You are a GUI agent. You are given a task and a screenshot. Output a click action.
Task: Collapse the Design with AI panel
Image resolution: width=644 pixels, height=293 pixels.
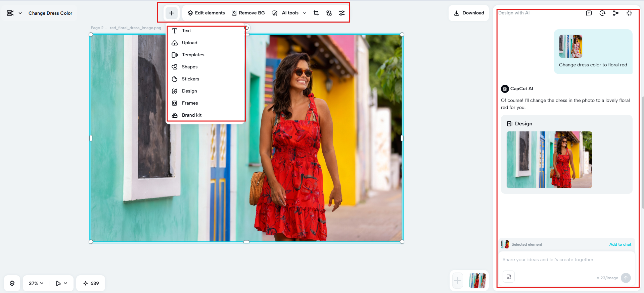(629, 13)
